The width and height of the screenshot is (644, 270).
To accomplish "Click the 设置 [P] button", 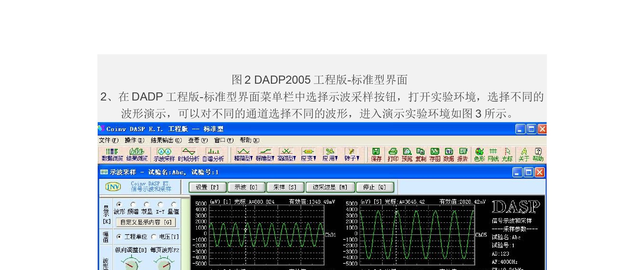I will (x=207, y=187).
